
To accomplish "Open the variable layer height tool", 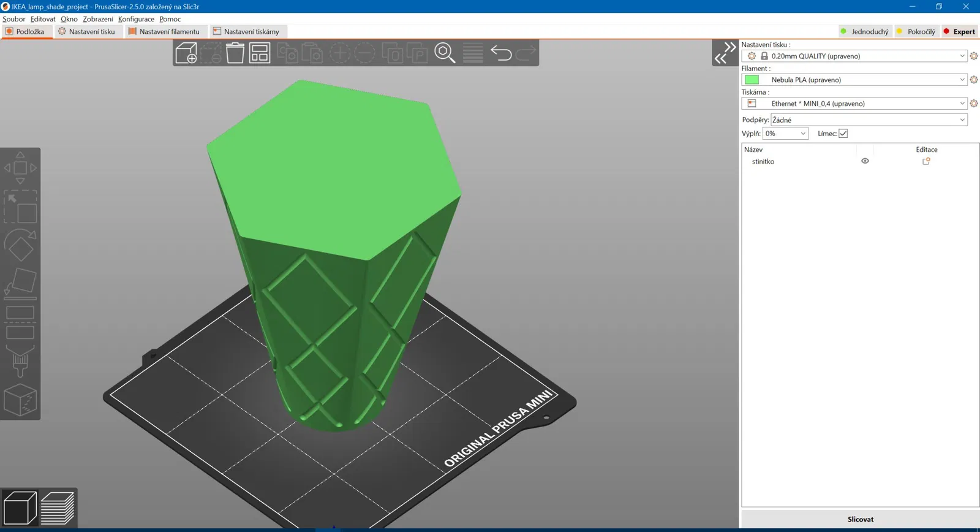I will 473,53.
